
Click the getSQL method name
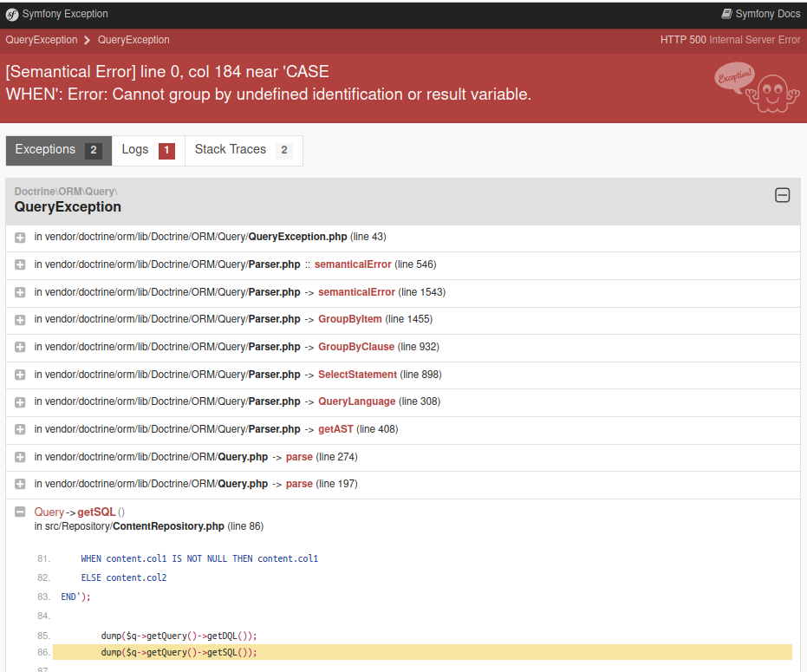(x=96, y=512)
